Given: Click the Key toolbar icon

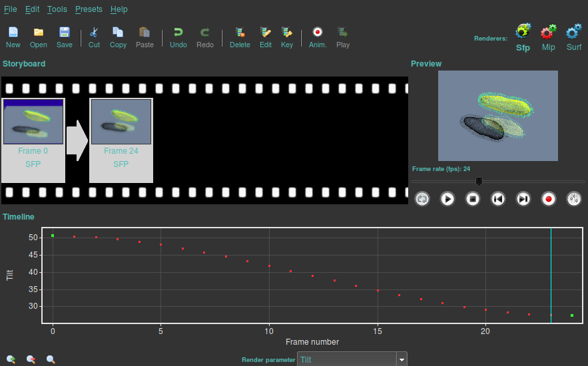Looking at the screenshot, I should pyautogui.click(x=286, y=37).
